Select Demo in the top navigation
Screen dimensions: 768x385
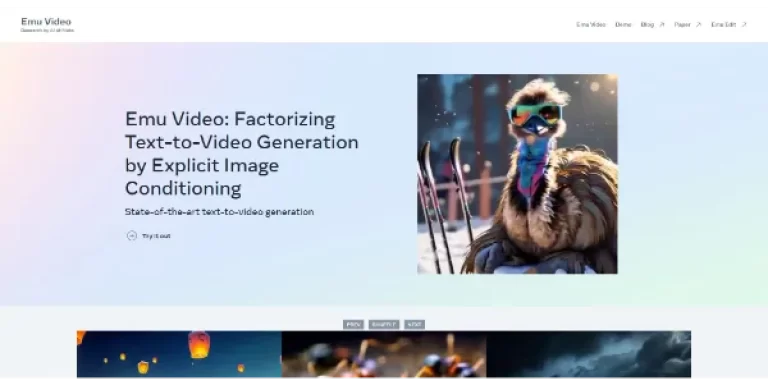click(623, 24)
